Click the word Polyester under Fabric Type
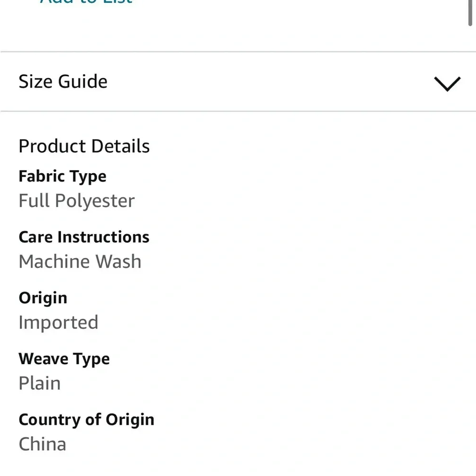476x476 pixels. click(94, 201)
